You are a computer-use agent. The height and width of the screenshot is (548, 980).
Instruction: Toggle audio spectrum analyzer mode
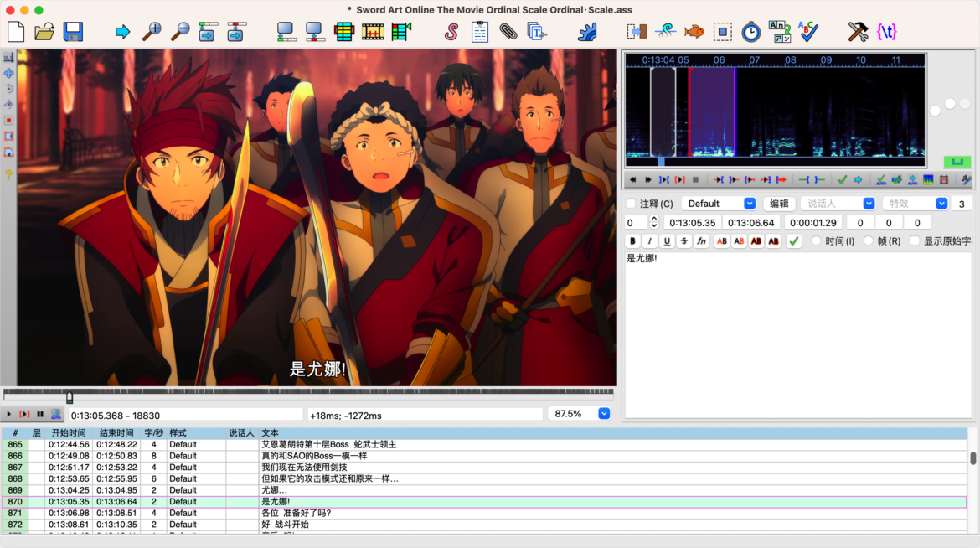(x=928, y=179)
